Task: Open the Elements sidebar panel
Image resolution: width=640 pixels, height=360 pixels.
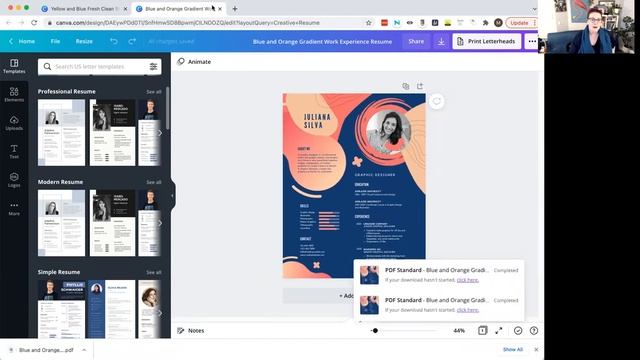Action: click(x=14, y=94)
